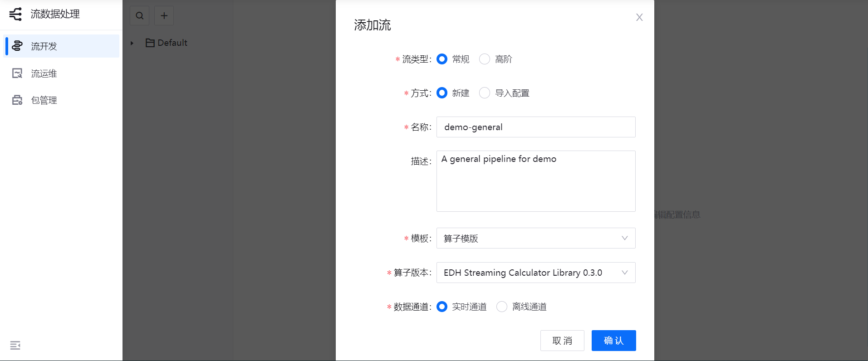The width and height of the screenshot is (868, 361).
Task: Select the 实时通道 data channel option
Action: [442, 307]
